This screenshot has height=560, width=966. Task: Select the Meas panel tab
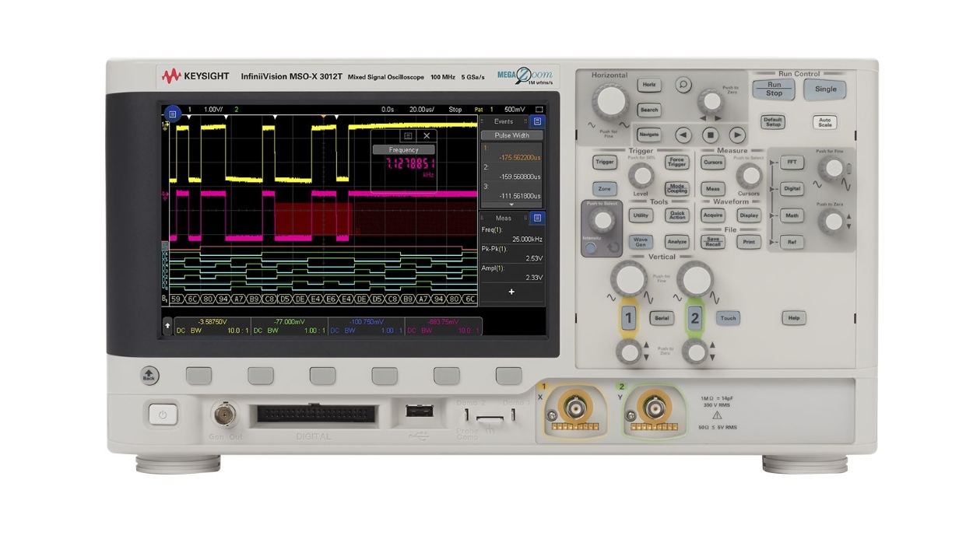pos(505,216)
